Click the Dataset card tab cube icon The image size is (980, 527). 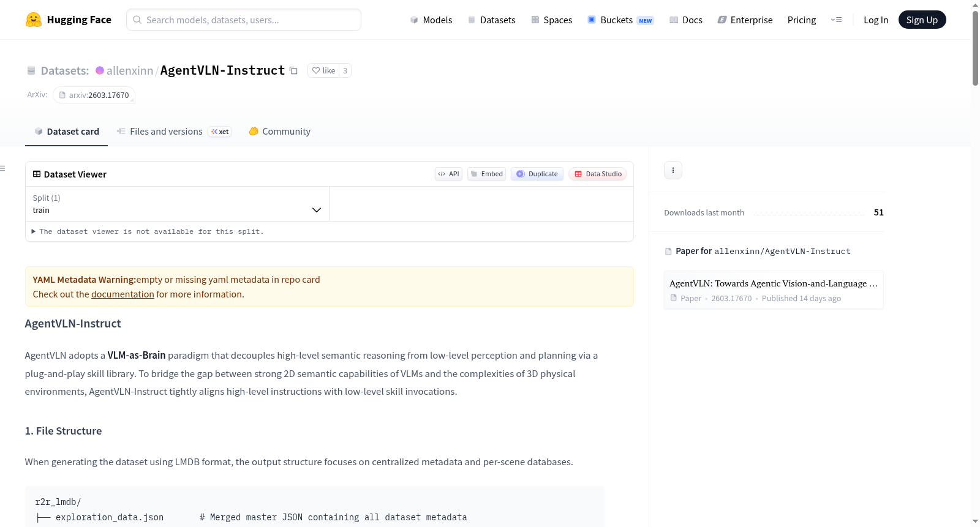click(x=39, y=131)
